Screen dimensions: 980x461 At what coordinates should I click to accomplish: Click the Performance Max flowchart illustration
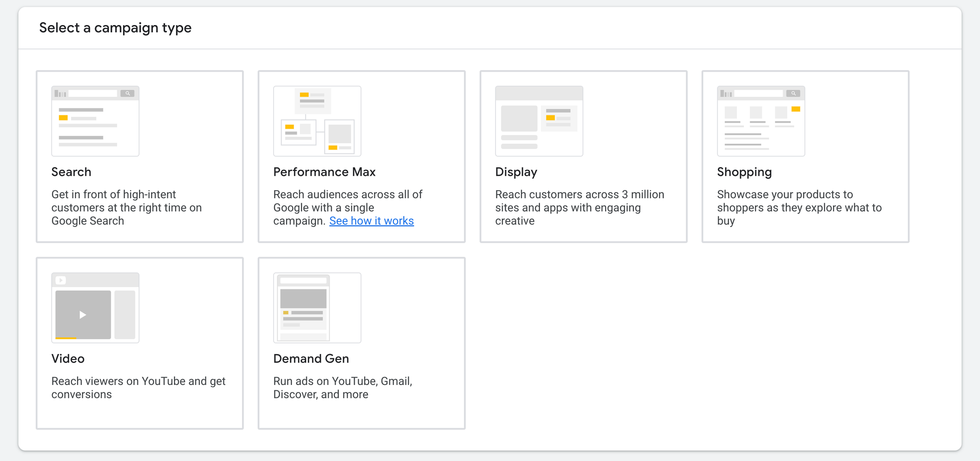(x=317, y=121)
